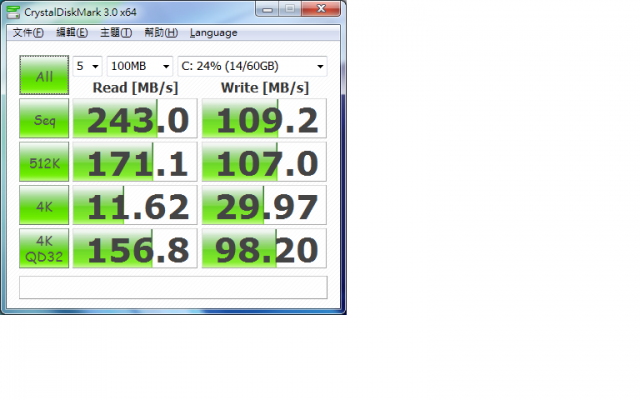Image resolution: width=640 pixels, height=400 pixels.
Task: Click the empty comment field at the bottom
Action: point(173,288)
